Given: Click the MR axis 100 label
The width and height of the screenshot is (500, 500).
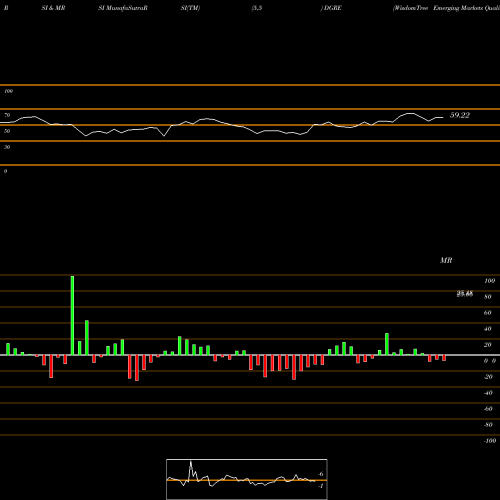Looking at the screenshot, I should 489,281.
